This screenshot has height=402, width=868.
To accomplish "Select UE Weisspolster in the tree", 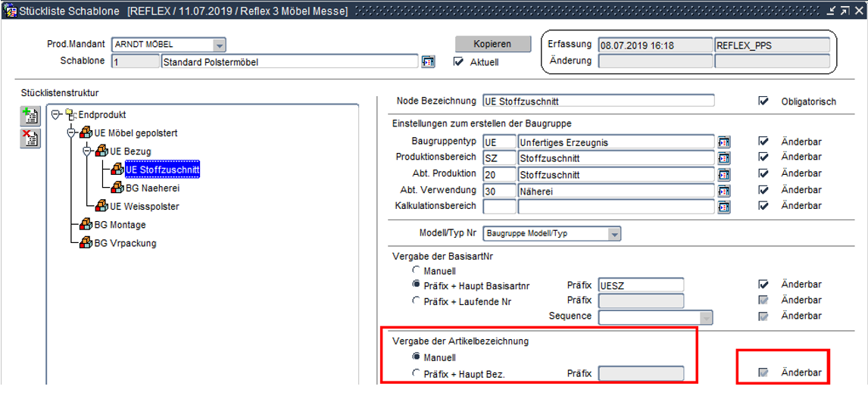I will coord(144,206).
